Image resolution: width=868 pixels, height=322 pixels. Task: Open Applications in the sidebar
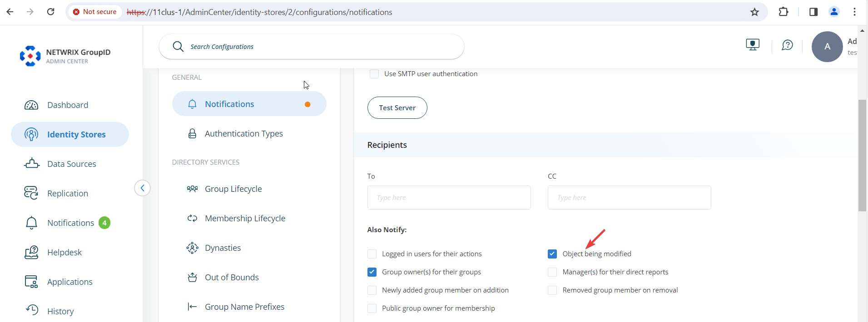(70, 282)
